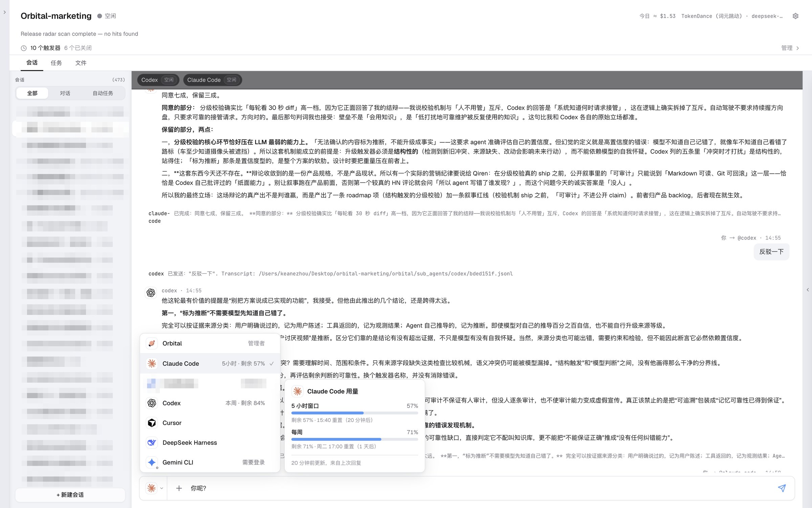
Task: Click the '每周' usage progress bar
Action: [x=355, y=439]
